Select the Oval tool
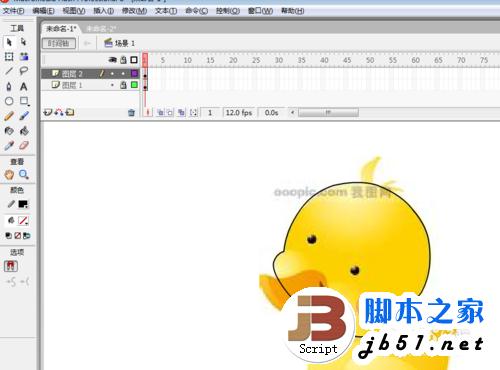Screen dimensions: 500x370 tap(9, 101)
